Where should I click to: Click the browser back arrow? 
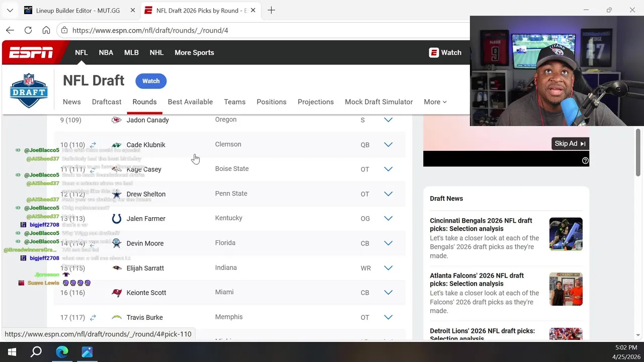(x=10, y=30)
